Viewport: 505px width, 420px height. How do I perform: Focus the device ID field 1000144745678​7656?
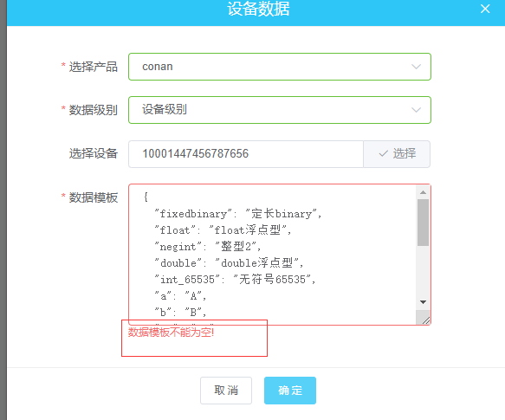246,154
